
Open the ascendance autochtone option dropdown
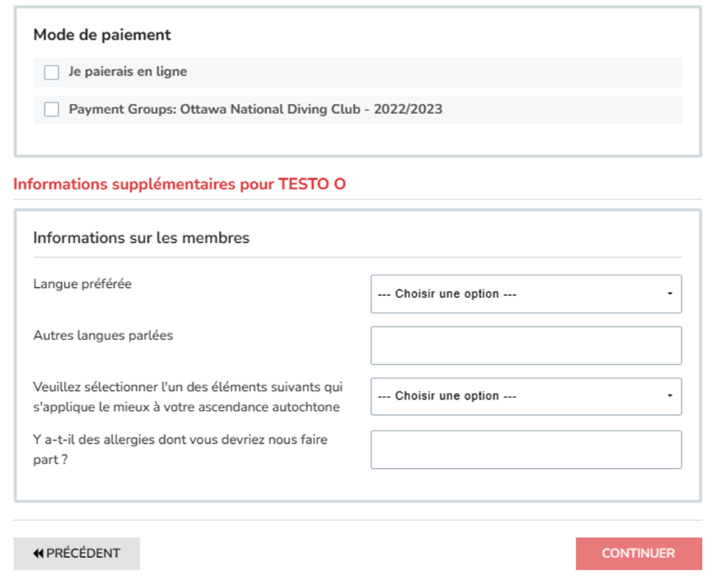[x=526, y=396]
